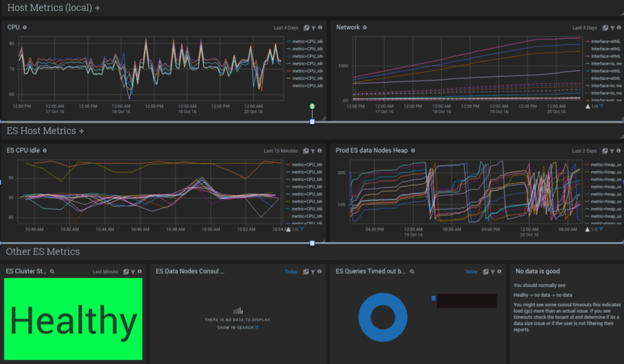Change Prod ES Heap Last 2 Days range

click(584, 151)
